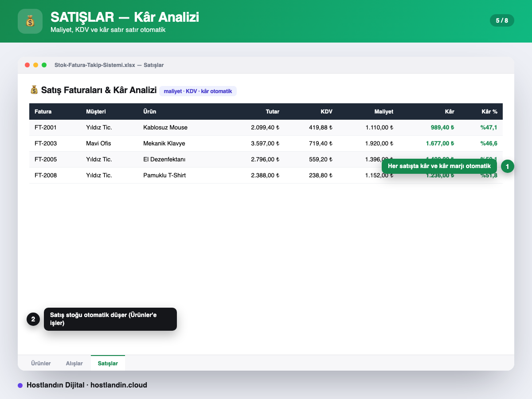Click the Müşteri column header
The image size is (532, 399).
[x=96, y=112]
